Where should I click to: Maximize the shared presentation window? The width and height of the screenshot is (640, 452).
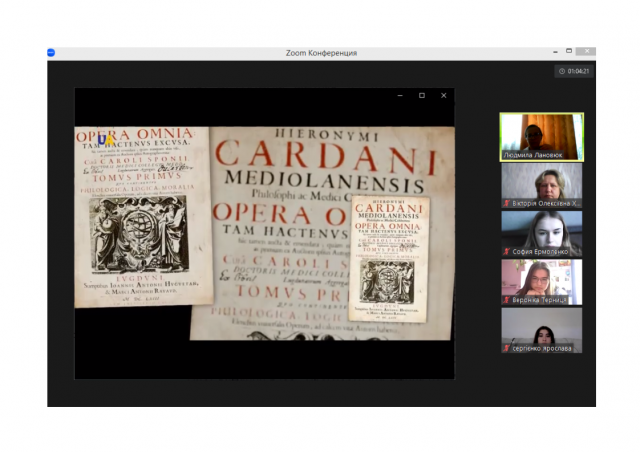(422, 96)
